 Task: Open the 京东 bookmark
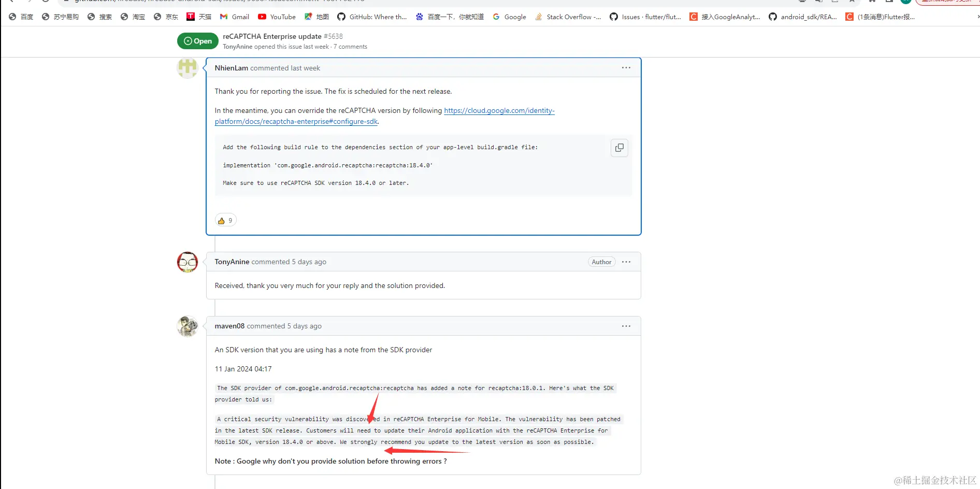(x=166, y=17)
